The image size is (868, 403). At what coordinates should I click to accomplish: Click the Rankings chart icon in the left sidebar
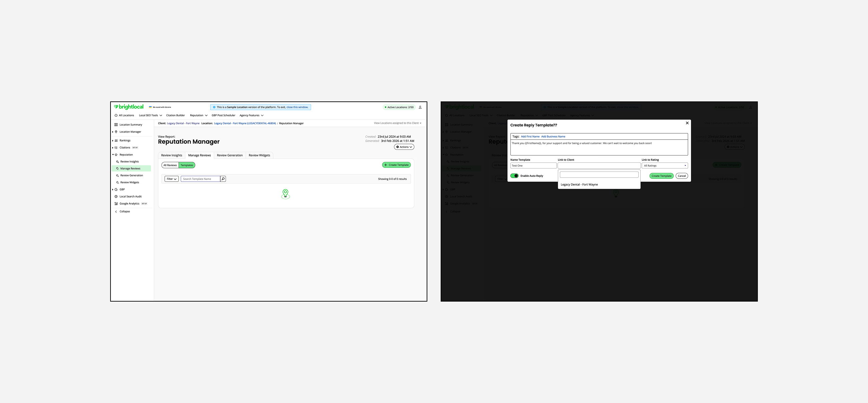pyautogui.click(x=116, y=140)
